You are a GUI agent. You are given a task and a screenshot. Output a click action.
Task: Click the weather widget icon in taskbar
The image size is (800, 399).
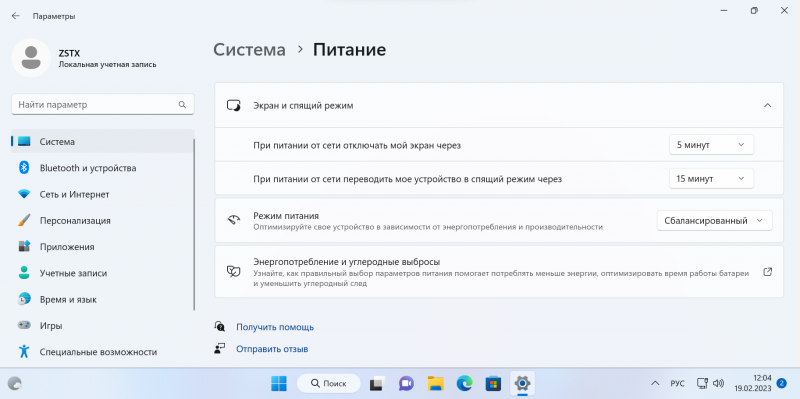pos(15,383)
